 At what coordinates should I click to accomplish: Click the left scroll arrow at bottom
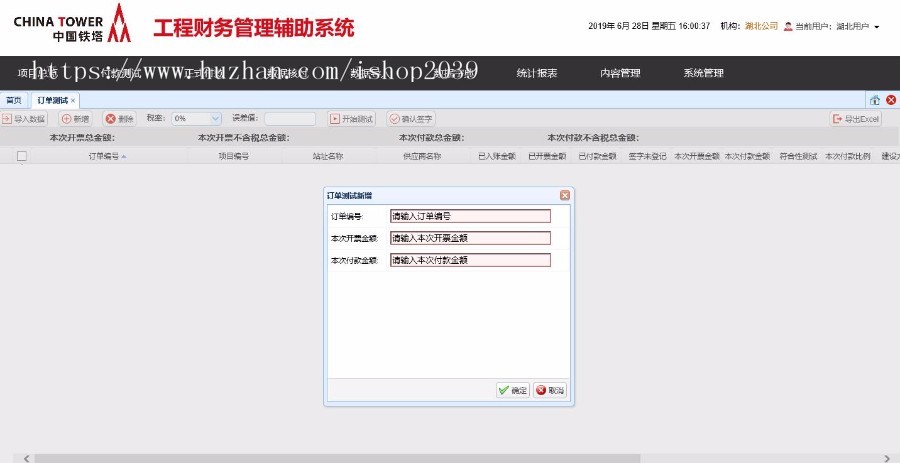click(26, 458)
